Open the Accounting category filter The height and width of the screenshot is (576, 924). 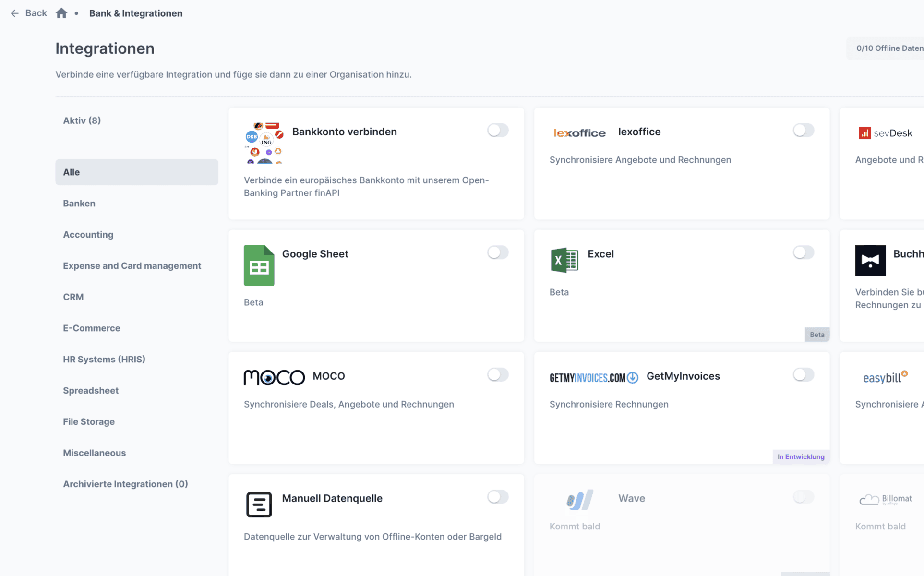(88, 235)
